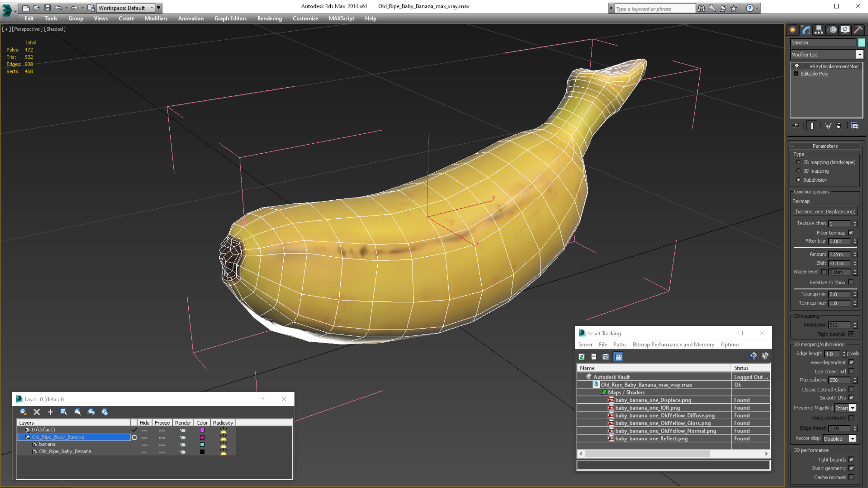The height and width of the screenshot is (488, 868).
Task: Select 2D mapping (landscape) radio button
Action: (798, 162)
